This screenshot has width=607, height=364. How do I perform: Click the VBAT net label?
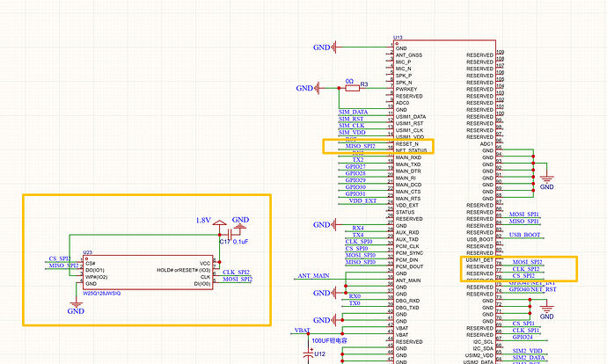tap(303, 331)
